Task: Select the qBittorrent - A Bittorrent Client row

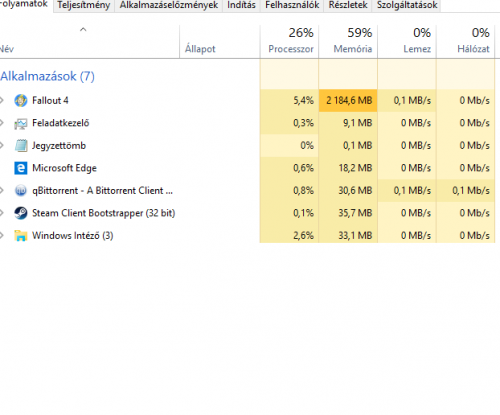Action: (102, 191)
